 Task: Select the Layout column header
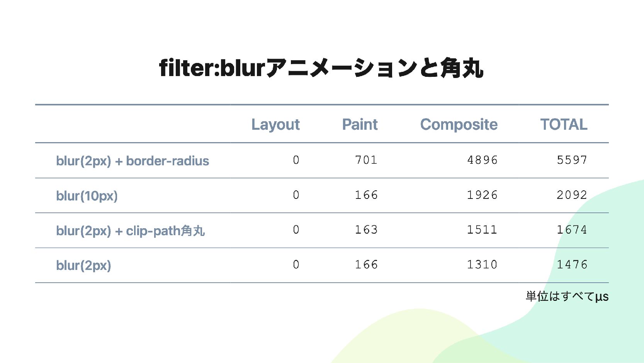point(275,124)
